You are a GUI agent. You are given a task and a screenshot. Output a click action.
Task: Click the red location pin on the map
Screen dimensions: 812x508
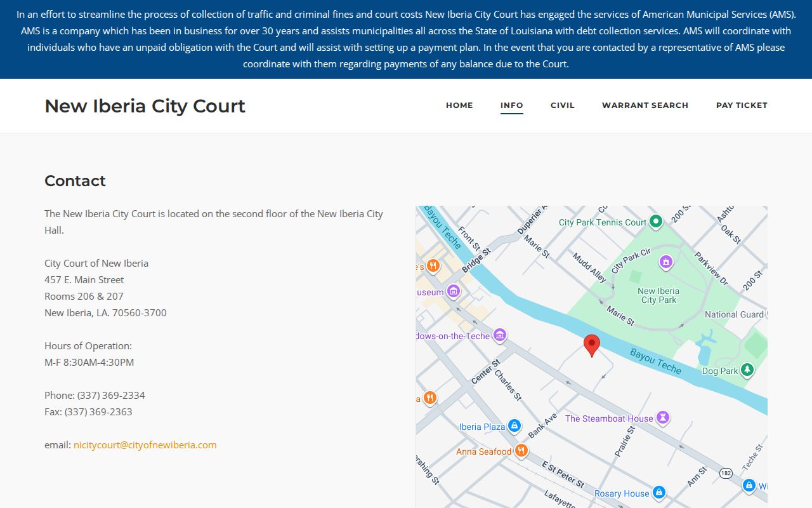[592, 346]
